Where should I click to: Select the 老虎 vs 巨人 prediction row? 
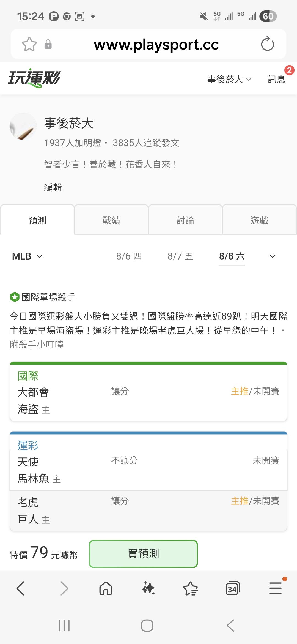tap(148, 511)
